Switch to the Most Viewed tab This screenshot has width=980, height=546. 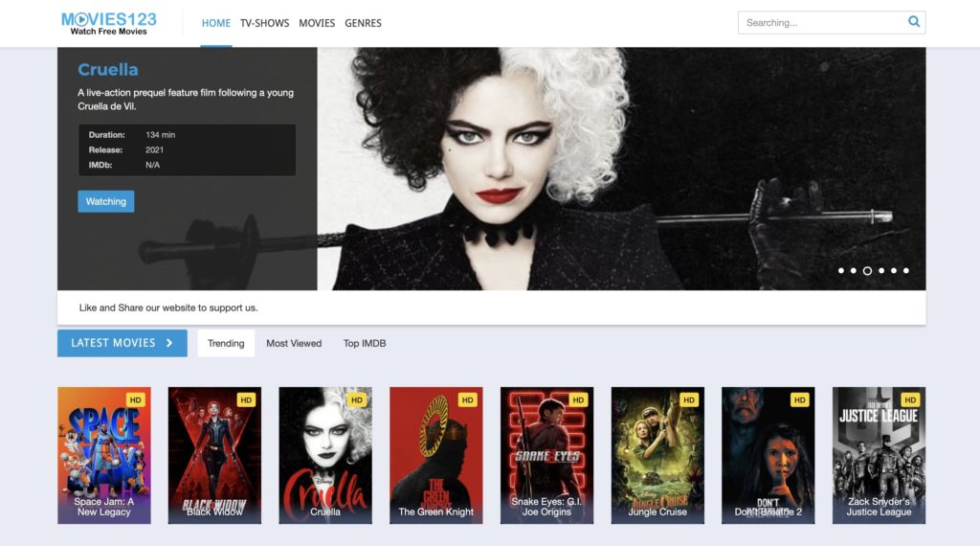point(294,343)
